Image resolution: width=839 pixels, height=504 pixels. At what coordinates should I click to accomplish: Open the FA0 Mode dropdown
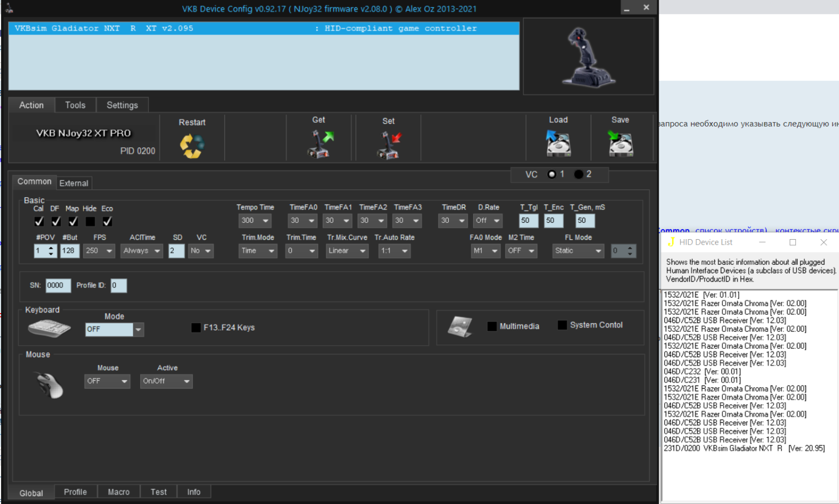485,251
